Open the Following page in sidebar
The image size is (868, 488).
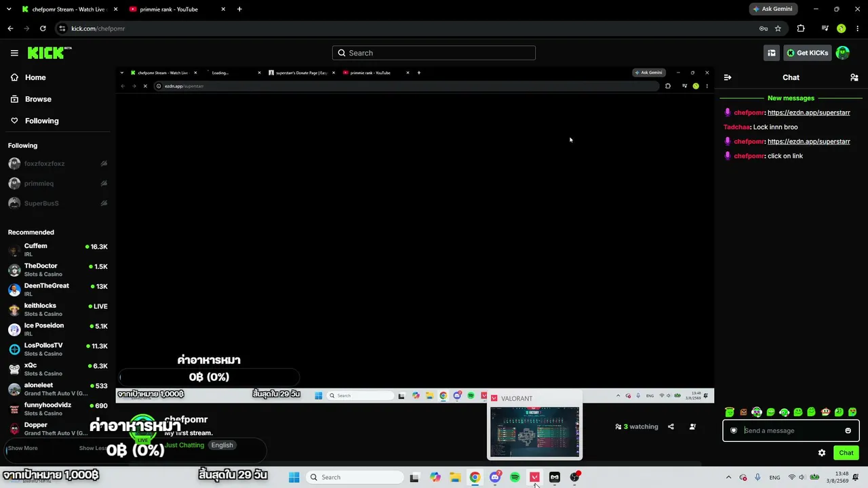tap(41, 121)
